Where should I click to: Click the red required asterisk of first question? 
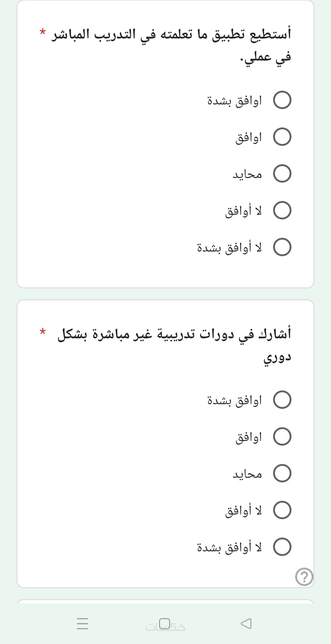pyautogui.click(x=43, y=32)
